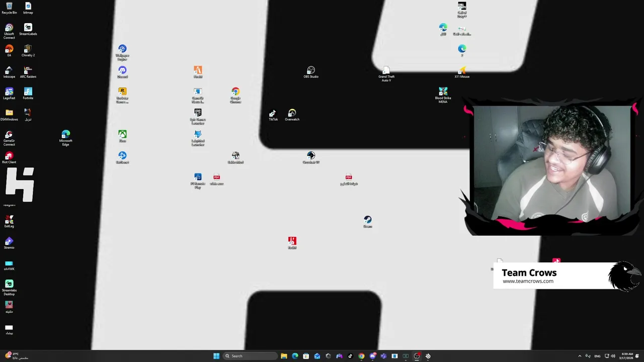Image resolution: width=644 pixels, height=362 pixels.
Task: Open the Call of Duty shortcut
Action: pos(462,10)
